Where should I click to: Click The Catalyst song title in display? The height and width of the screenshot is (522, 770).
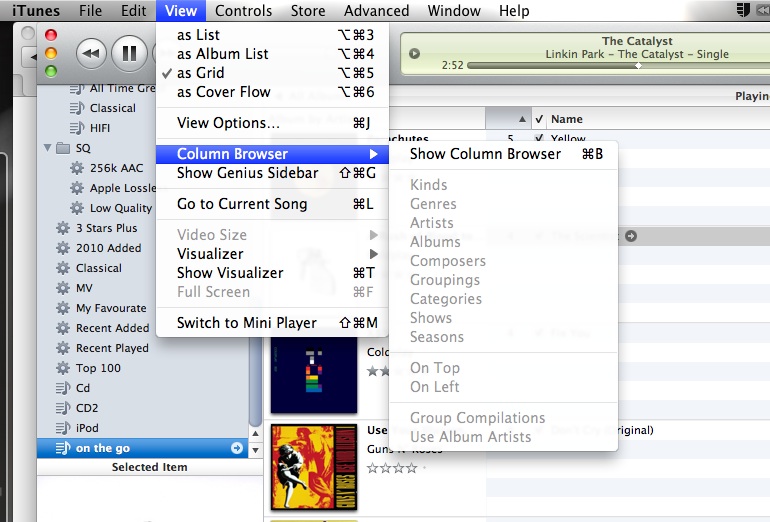click(637, 41)
